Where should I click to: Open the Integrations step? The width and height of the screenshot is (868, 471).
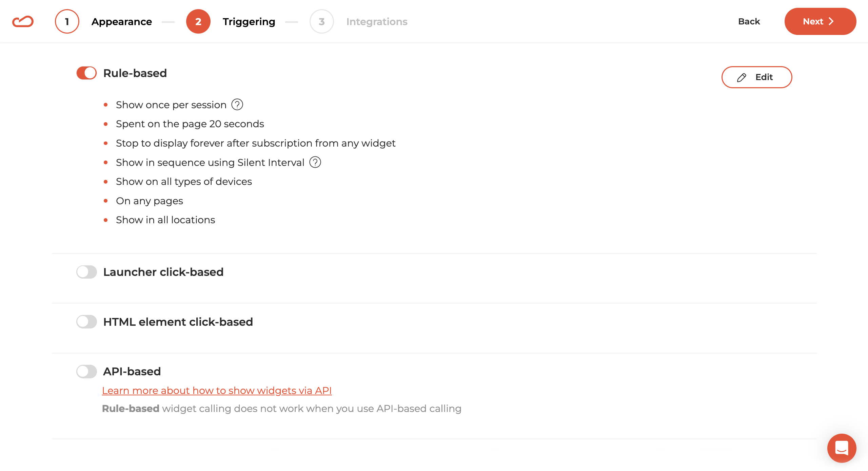377,22
